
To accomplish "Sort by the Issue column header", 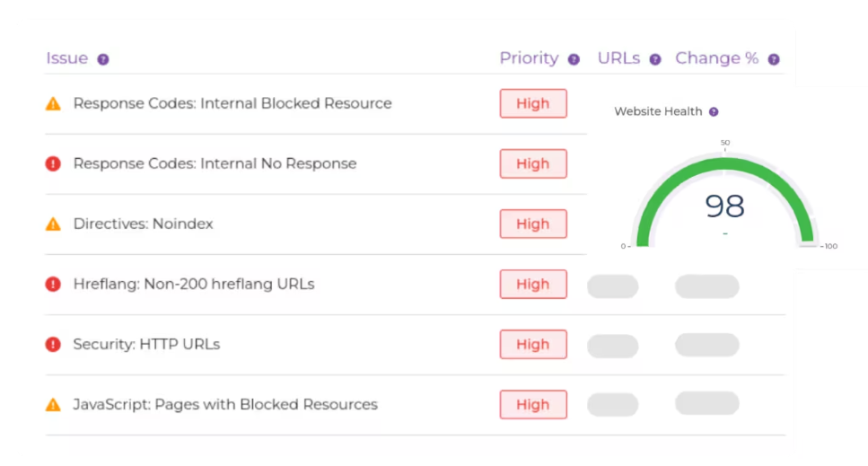I will point(67,58).
